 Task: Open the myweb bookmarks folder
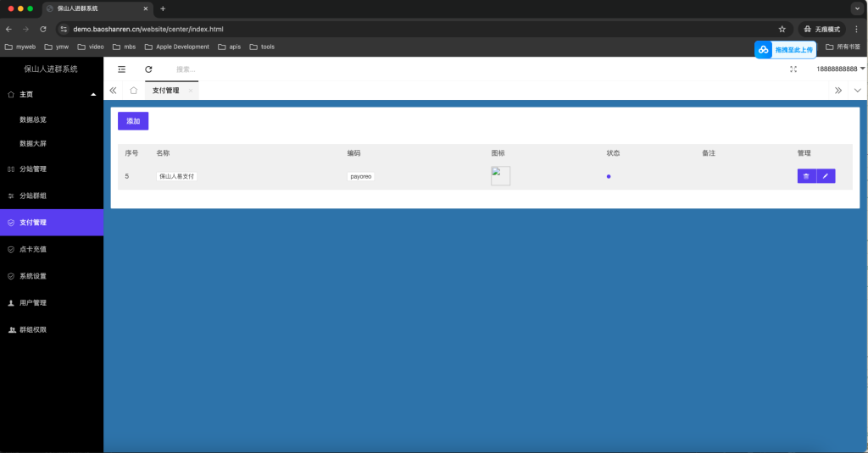pyautogui.click(x=20, y=47)
